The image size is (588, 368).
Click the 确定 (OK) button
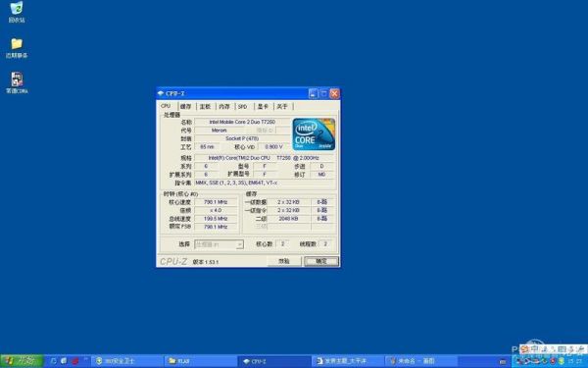click(x=321, y=261)
